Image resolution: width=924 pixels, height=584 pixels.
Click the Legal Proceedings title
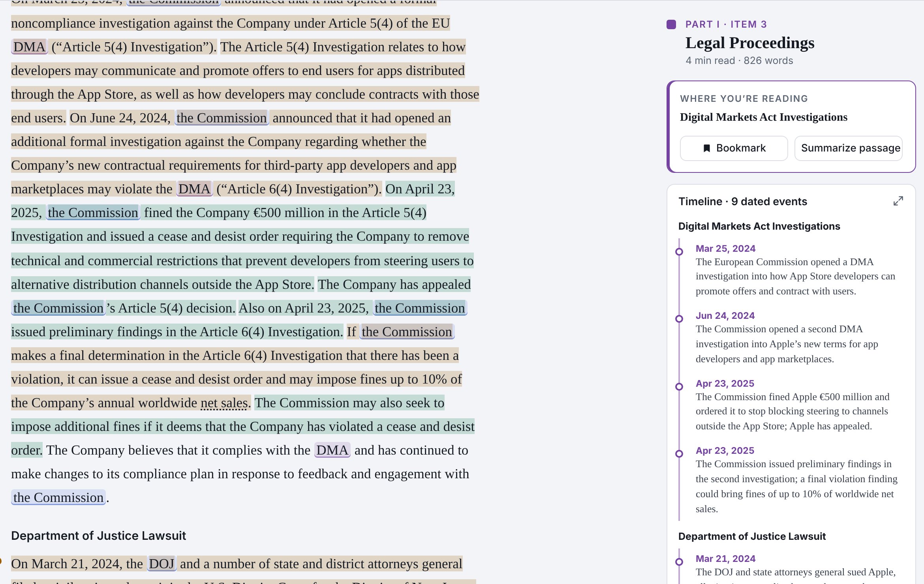pos(750,43)
